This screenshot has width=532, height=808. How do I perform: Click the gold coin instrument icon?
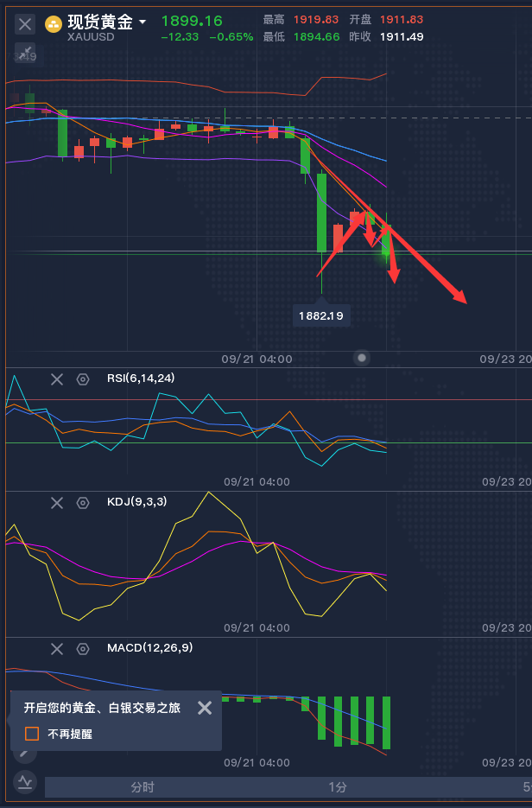[x=53, y=24]
